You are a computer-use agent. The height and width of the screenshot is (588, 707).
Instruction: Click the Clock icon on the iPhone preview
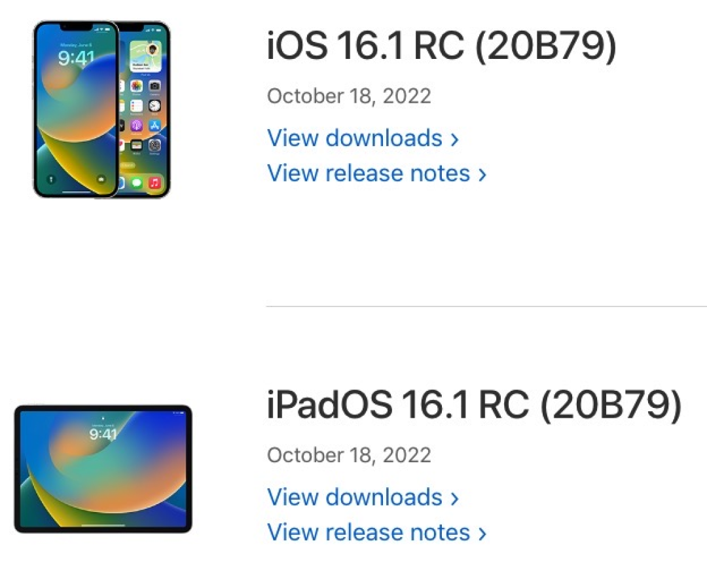pos(155,105)
